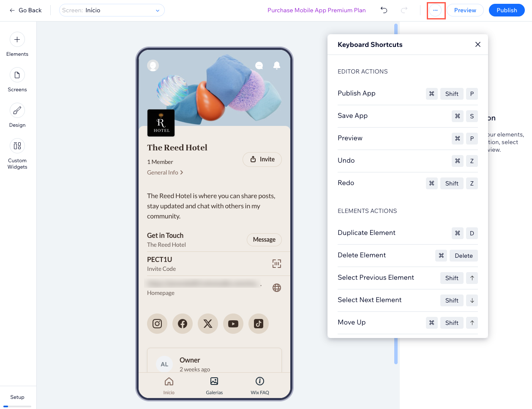Open Purchase Mobile App Premium Plan link
The image size is (532, 409).
(316, 10)
